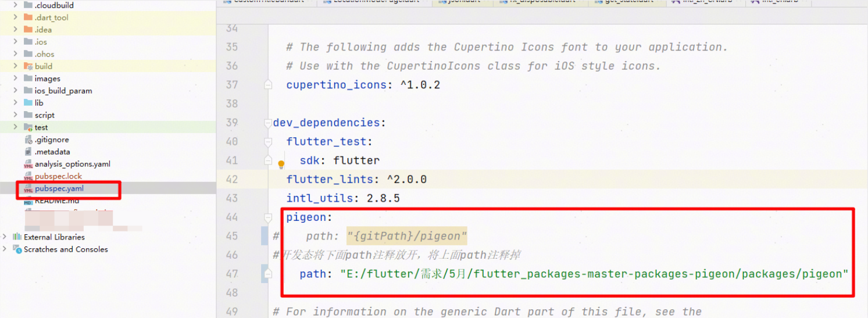Image resolution: width=868 pixels, height=318 pixels.
Task: Expand the External Libraries node arrow
Action: tap(5, 237)
